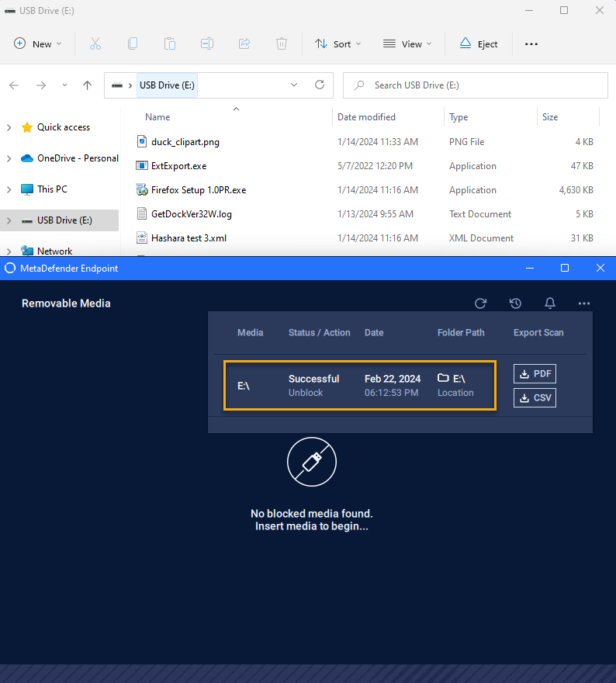Click the Share icon in Explorer toolbar
Screen dimensions: 616x683
[244, 43]
